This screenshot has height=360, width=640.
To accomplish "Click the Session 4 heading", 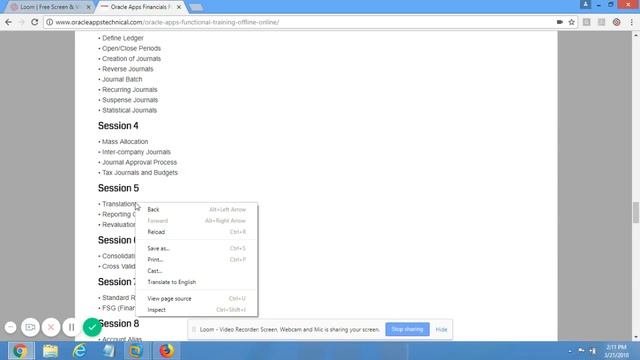I will (118, 126).
